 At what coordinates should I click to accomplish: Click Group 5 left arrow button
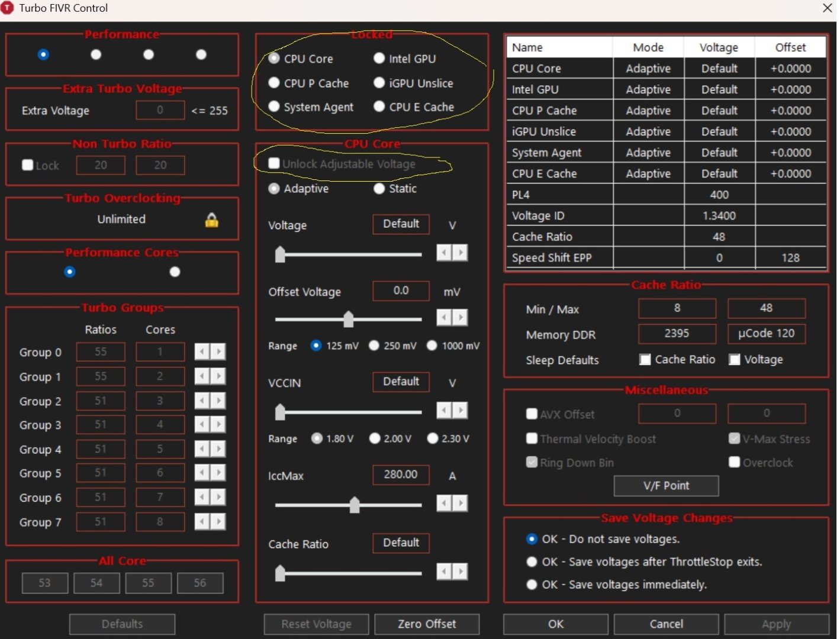[x=202, y=473]
